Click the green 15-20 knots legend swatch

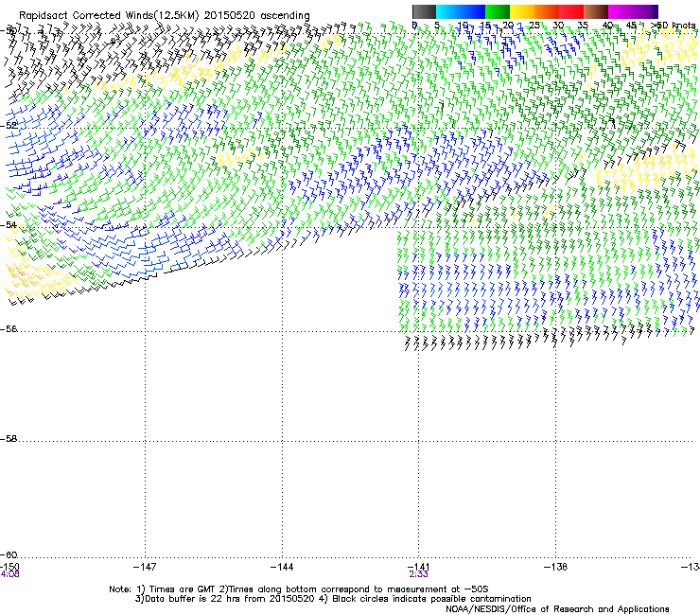[498, 11]
